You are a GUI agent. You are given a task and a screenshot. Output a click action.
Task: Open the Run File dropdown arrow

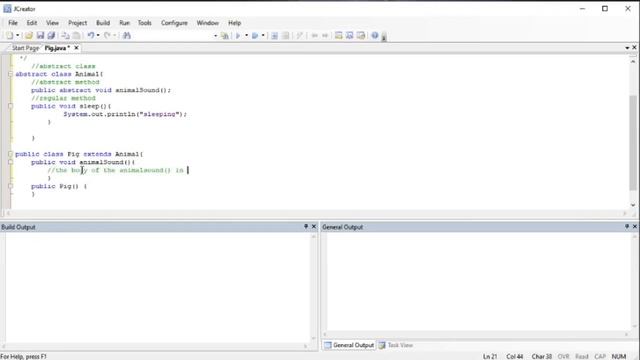tap(263, 36)
